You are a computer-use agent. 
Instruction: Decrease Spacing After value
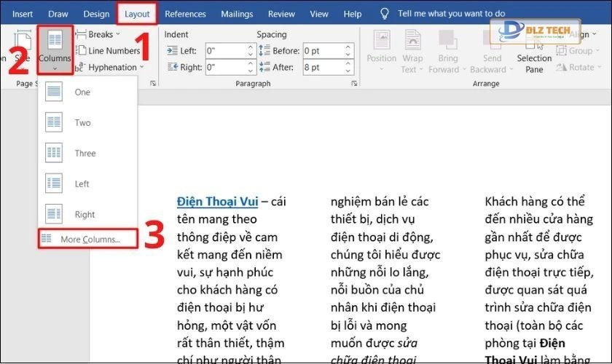tap(348, 71)
